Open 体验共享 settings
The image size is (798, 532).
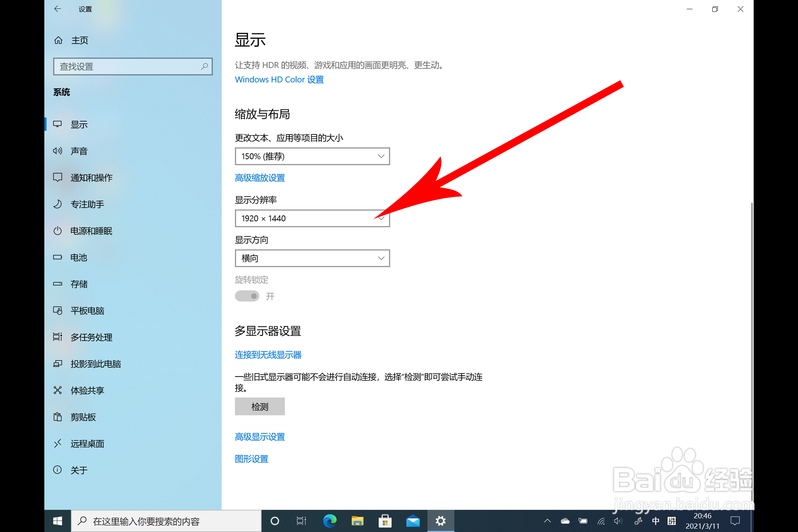pos(133,390)
